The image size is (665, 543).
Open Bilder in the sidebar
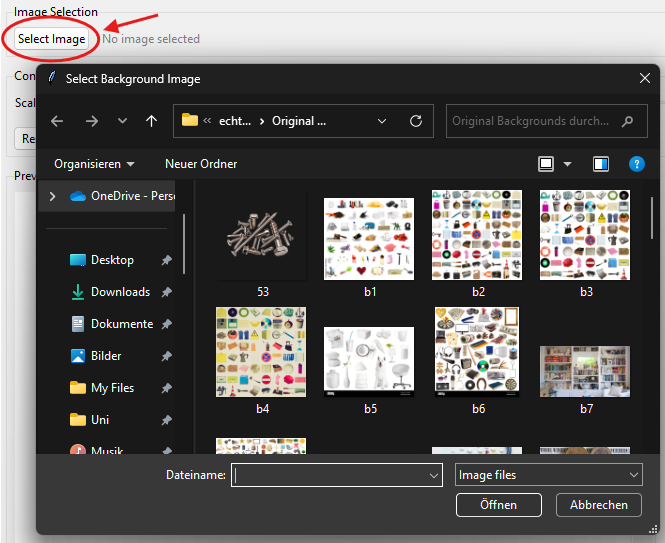tap(96, 356)
